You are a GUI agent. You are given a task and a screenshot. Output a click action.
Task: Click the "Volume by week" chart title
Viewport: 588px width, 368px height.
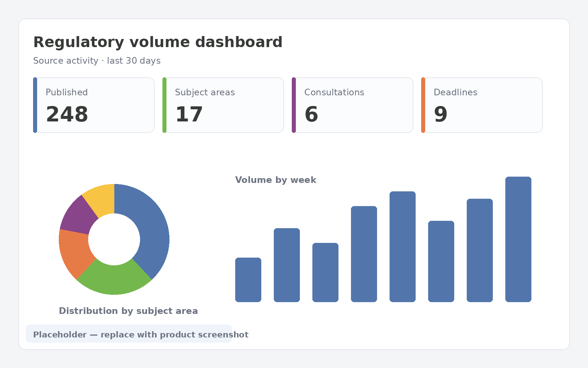click(276, 180)
